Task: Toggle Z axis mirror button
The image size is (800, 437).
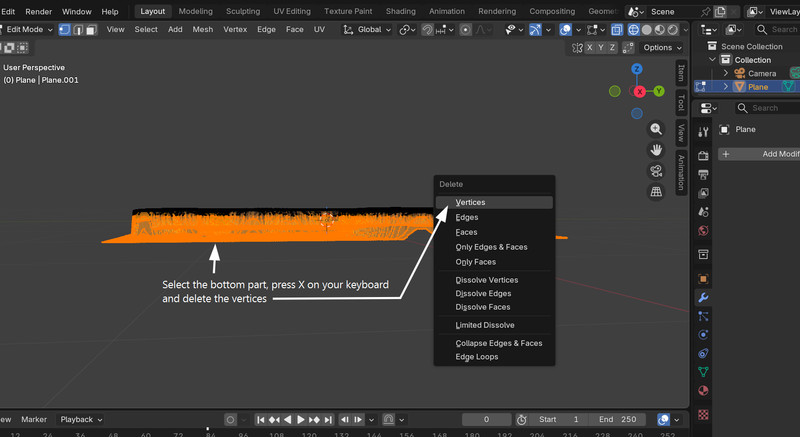Action: (612, 47)
